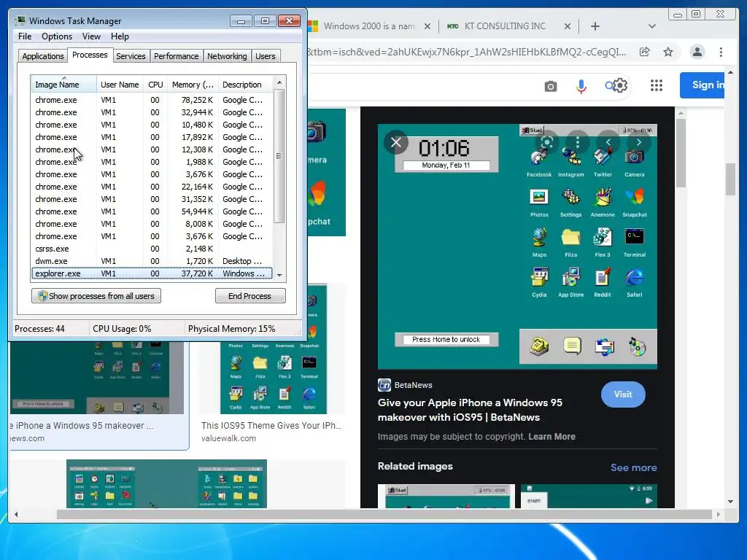Open the Chrome profile avatar
Screen dimensions: 747x560
697,52
